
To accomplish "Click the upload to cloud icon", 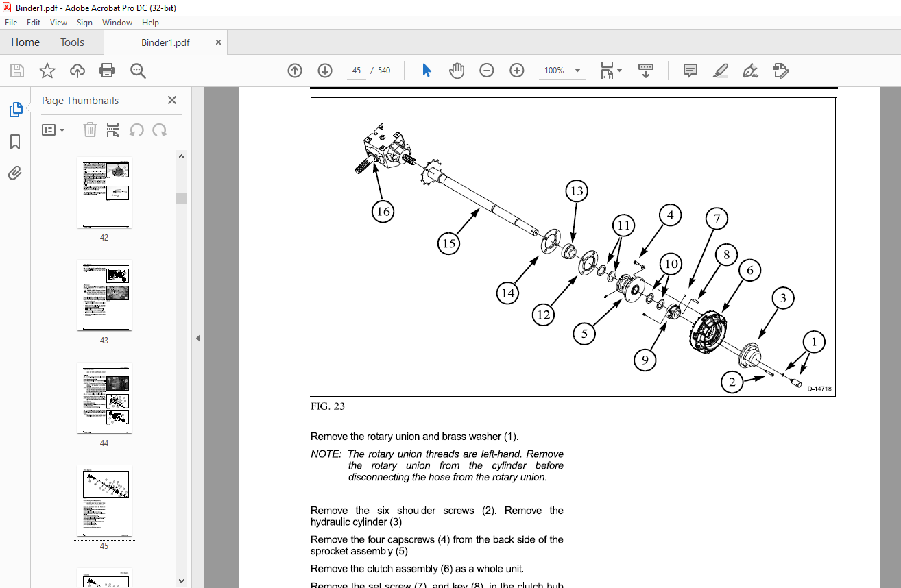I will (77, 71).
